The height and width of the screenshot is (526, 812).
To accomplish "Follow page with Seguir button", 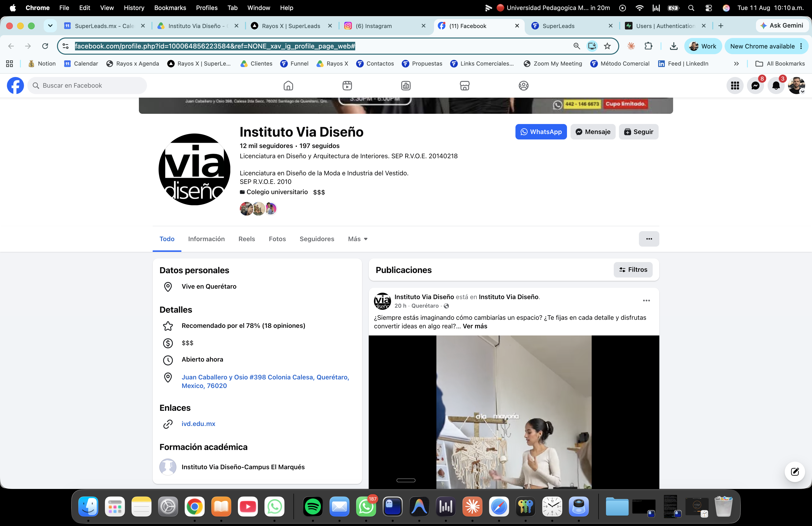I will click(x=638, y=132).
